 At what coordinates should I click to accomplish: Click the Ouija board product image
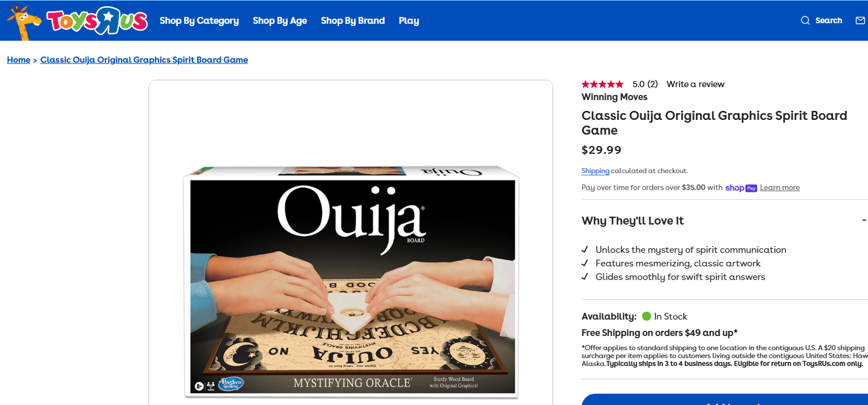(350, 281)
